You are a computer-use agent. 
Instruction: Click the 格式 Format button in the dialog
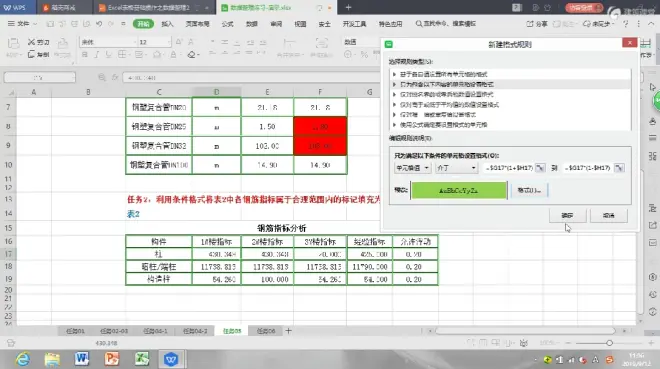click(x=529, y=191)
